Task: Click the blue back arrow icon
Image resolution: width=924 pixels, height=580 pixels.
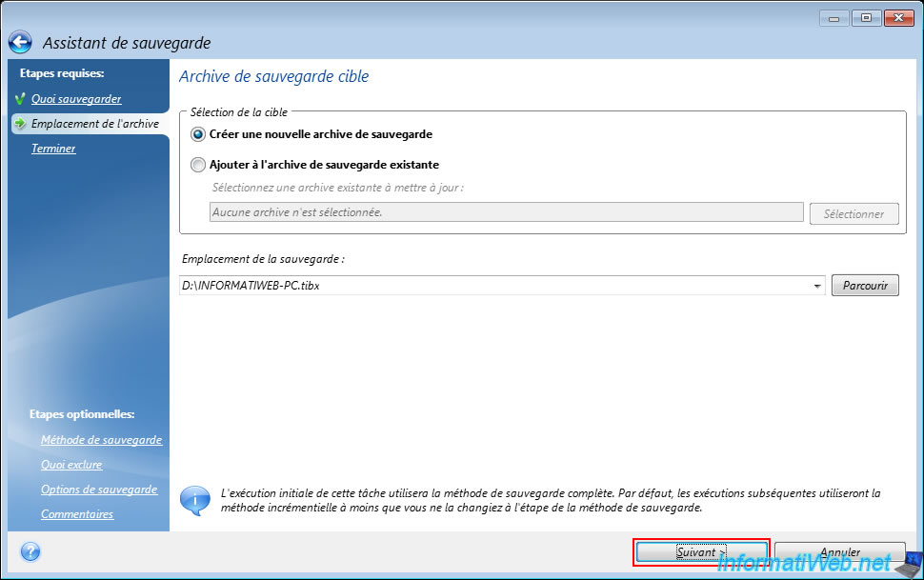Action: point(21,43)
